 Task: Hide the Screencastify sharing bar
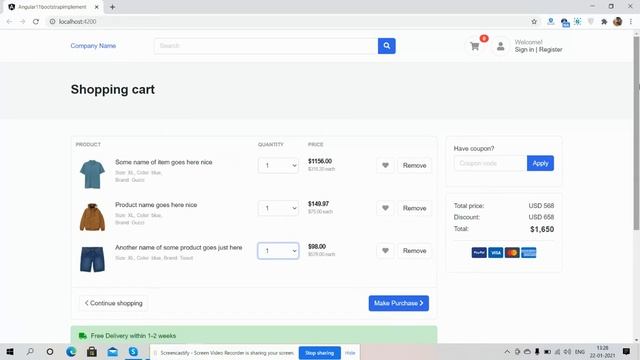[350, 353]
